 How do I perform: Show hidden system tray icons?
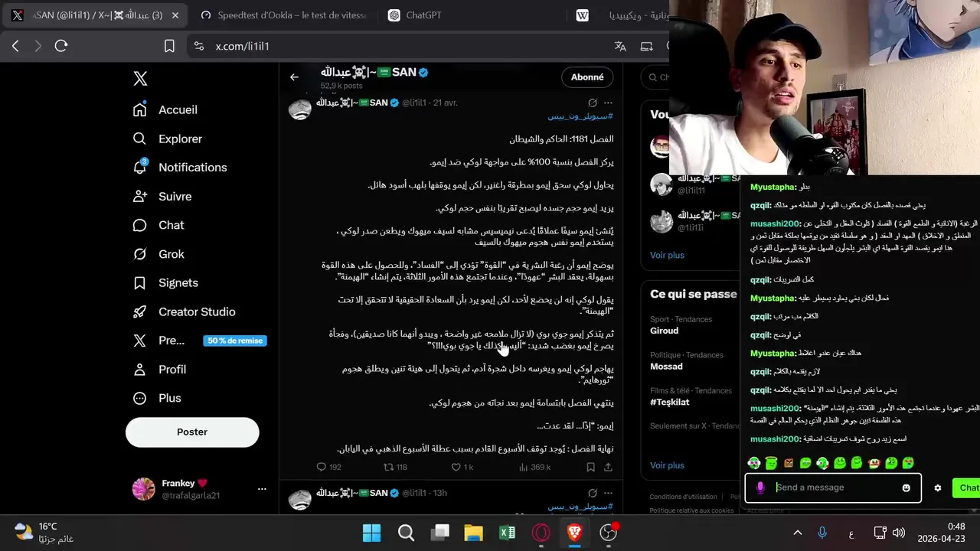797,533
